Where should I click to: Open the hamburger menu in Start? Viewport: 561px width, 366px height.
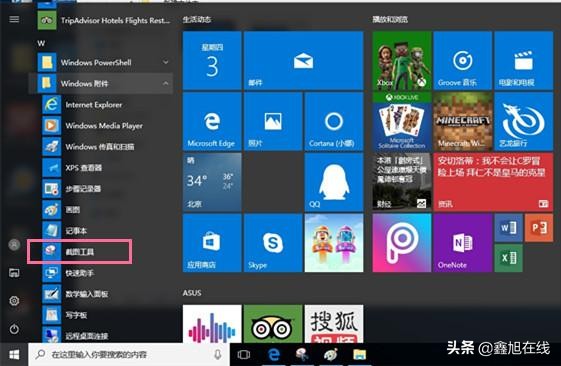[x=14, y=19]
